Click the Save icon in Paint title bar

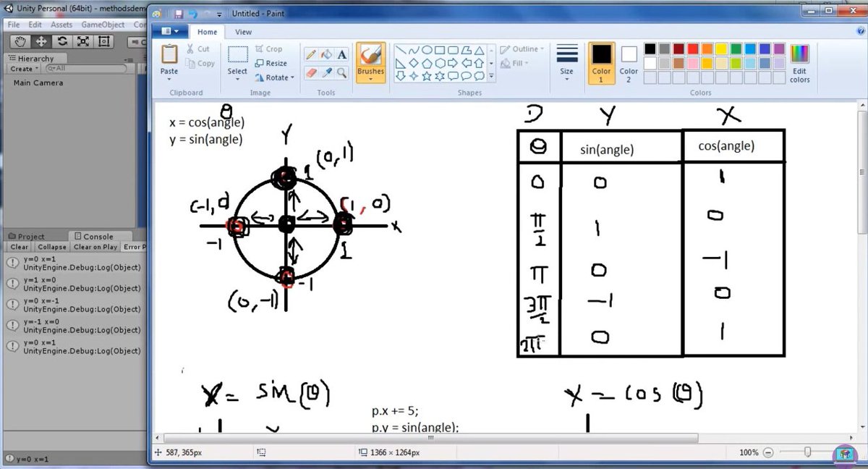(179, 13)
